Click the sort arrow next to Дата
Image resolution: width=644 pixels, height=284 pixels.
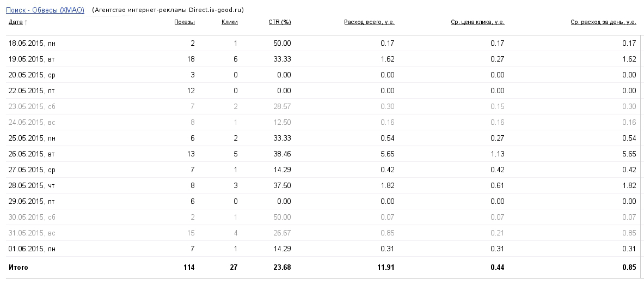(x=26, y=22)
